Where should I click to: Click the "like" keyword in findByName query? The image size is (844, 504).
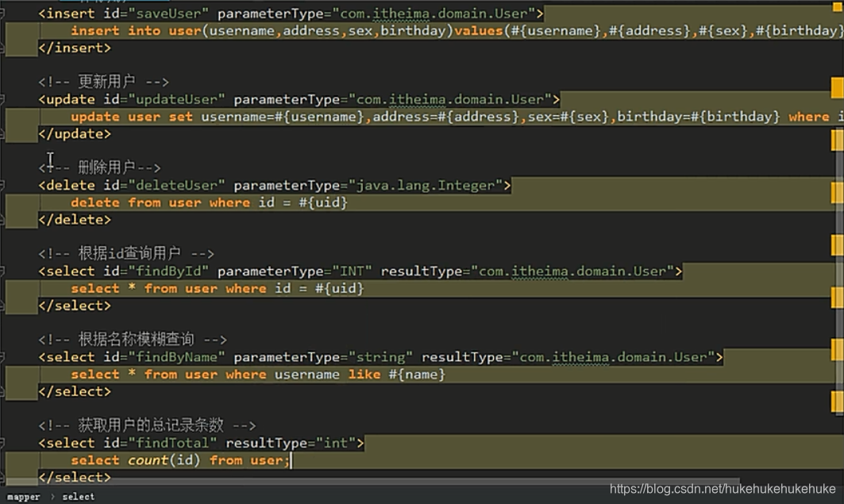pyautogui.click(x=364, y=375)
